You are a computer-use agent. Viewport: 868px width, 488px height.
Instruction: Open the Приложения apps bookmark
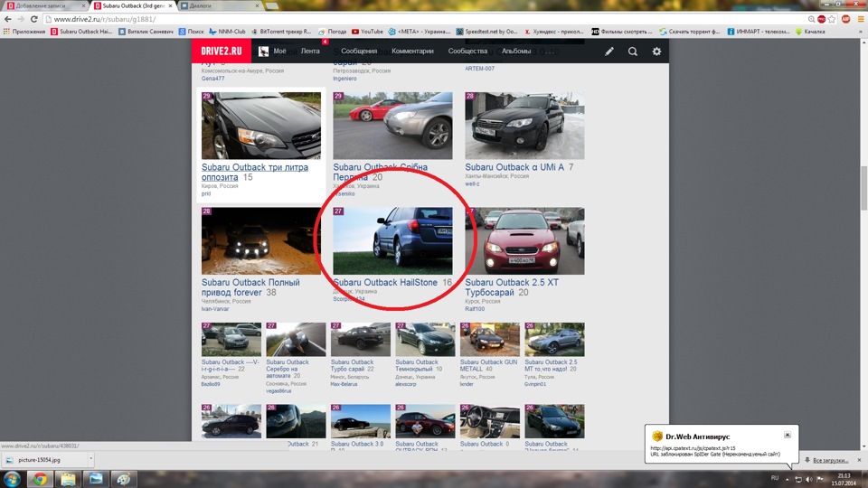click(x=24, y=32)
